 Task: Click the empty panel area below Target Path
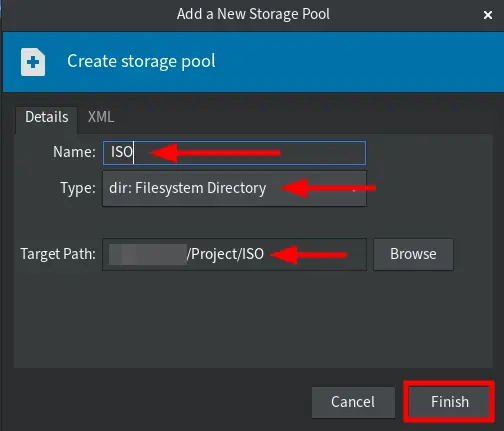click(x=253, y=320)
